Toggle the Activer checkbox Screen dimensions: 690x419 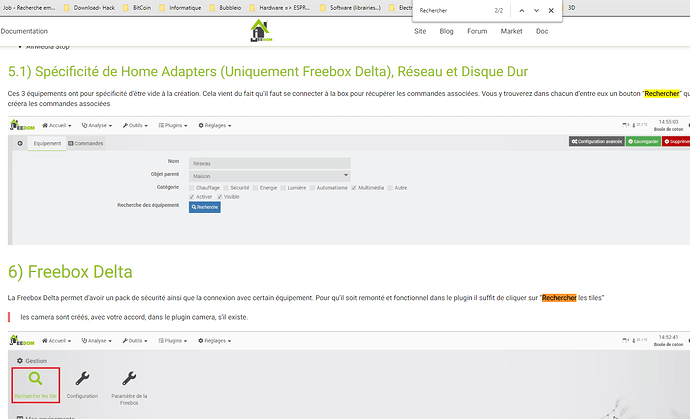tap(191, 197)
